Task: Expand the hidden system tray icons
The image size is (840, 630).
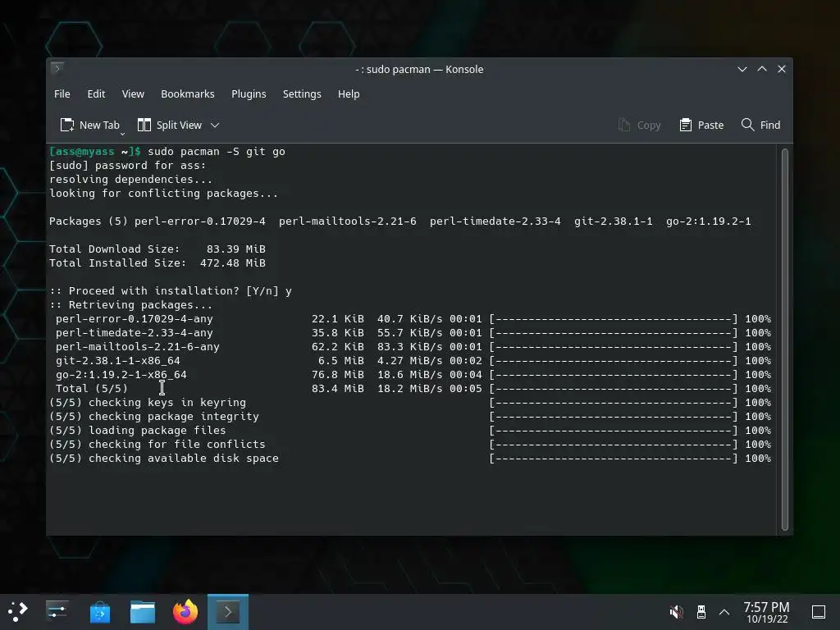Action: tap(724, 612)
